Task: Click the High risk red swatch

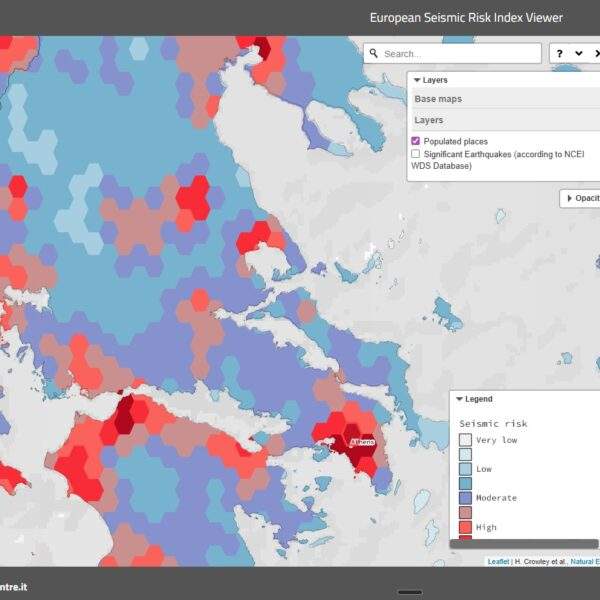Action: click(x=465, y=527)
